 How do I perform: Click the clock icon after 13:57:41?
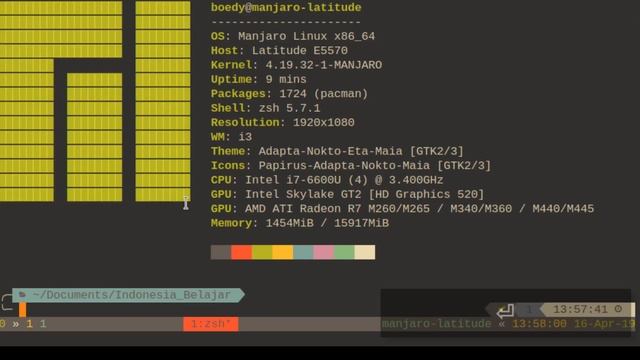pos(618,309)
